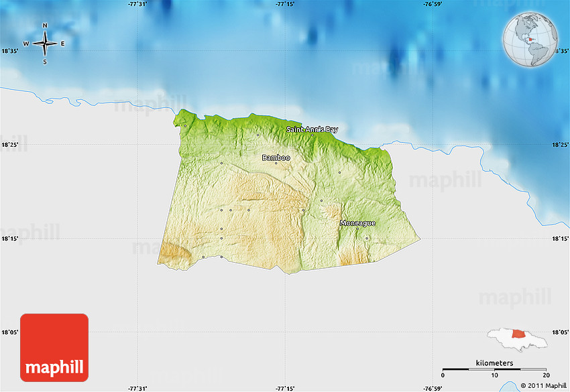Click the compass rose icon
Viewport: 570px width, 392px height.
[45, 44]
